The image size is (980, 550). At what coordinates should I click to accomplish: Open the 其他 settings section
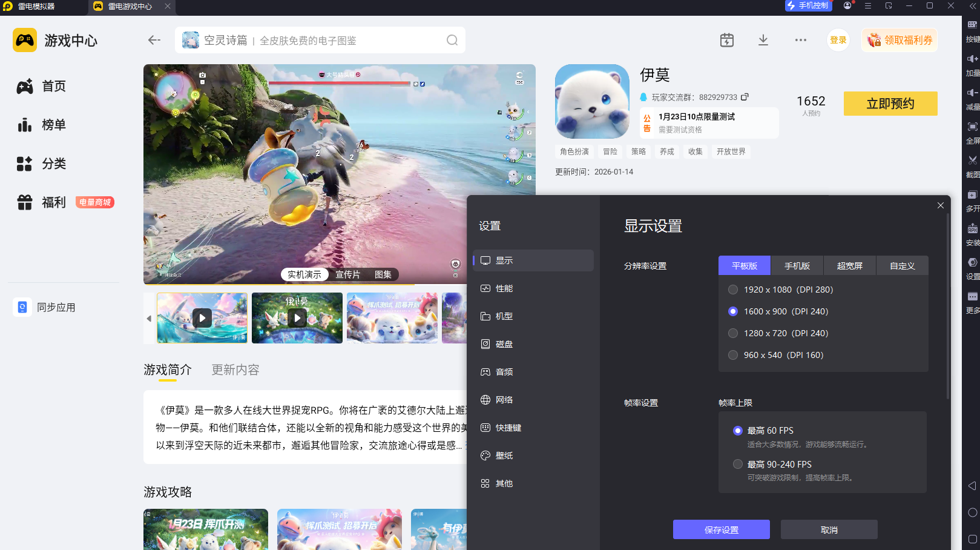[x=533, y=483]
